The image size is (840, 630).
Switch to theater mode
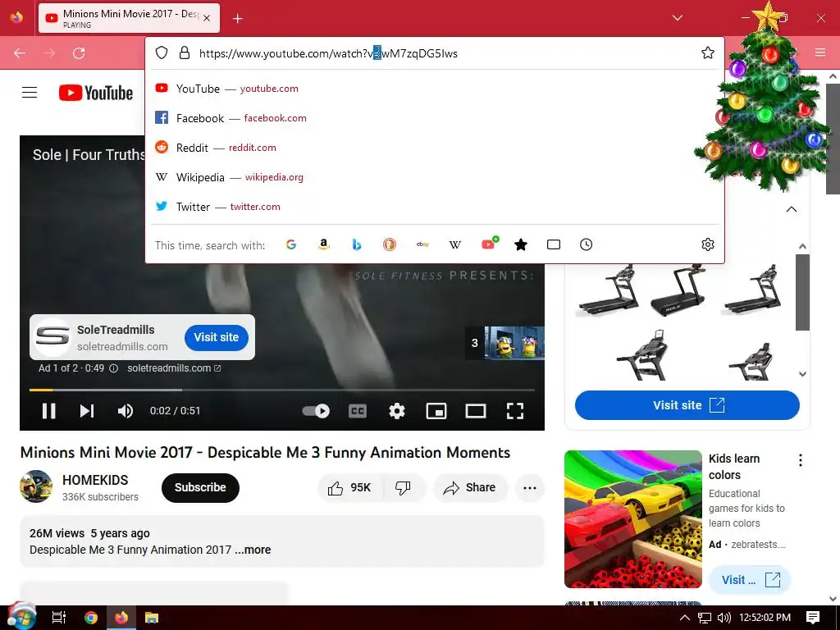click(x=475, y=411)
